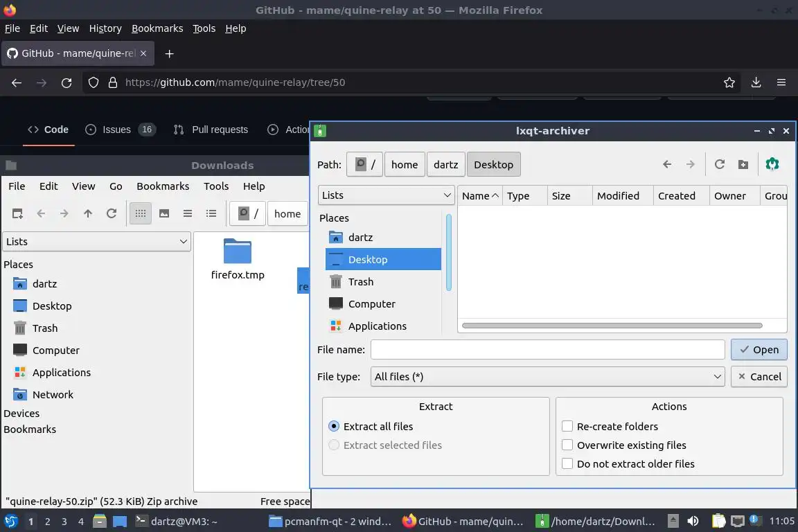Switch Downloads window to thumbnail view
This screenshot has height=532, width=798.
[x=164, y=214]
